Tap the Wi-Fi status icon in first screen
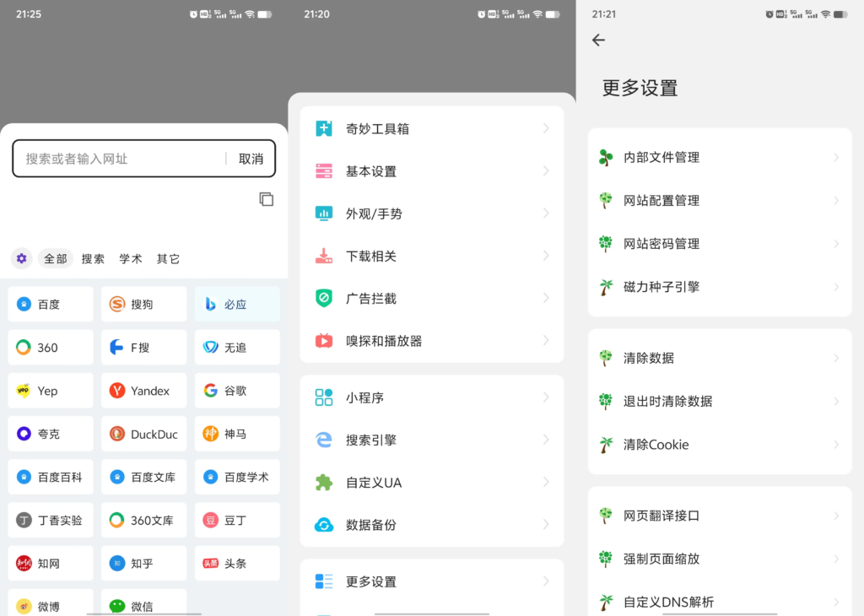This screenshot has height=616, width=864. coord(250,14)
